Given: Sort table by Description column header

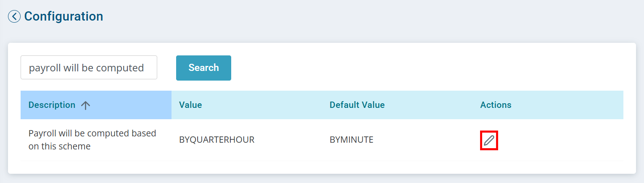Looking at the screenshot, I should [52, 105].
